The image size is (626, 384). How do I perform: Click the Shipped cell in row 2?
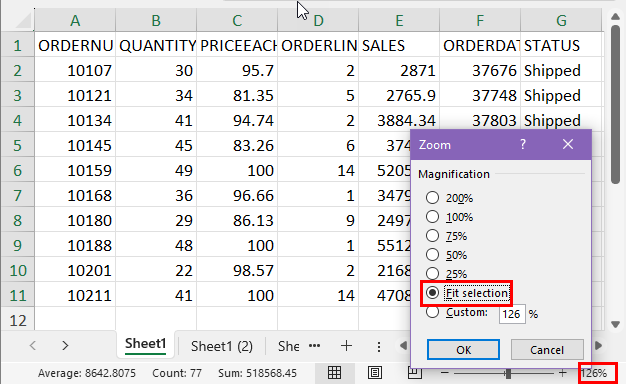[x=561, y=71]
